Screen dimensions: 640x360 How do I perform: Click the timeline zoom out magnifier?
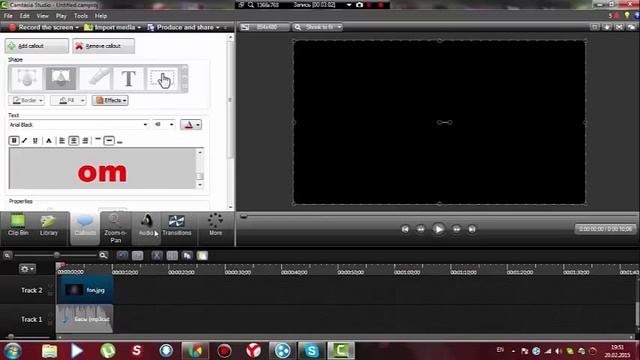(x=7, y=256)
